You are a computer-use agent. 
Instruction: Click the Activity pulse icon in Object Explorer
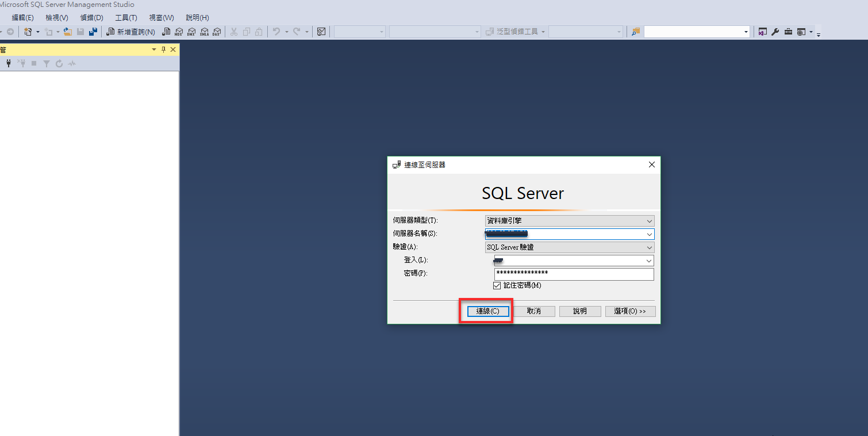pyautogui.click(x=72, y=63)
